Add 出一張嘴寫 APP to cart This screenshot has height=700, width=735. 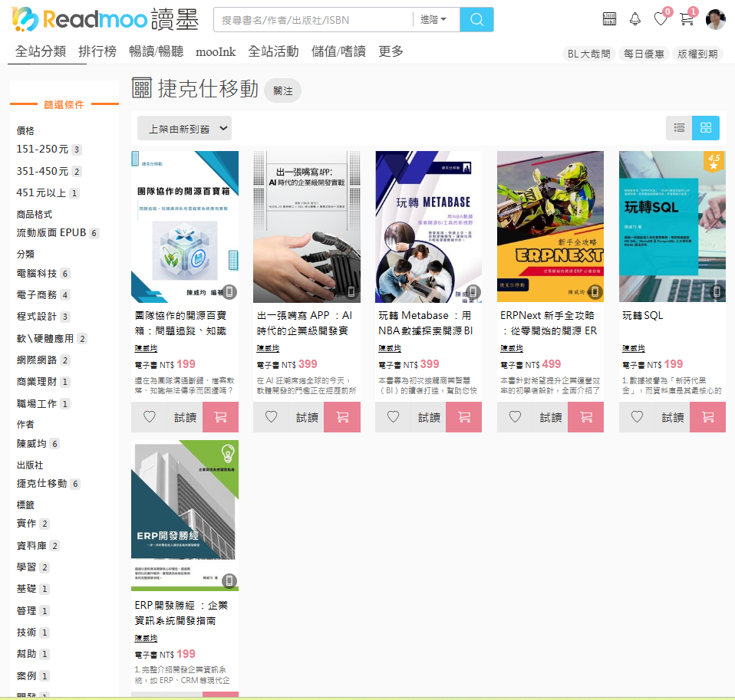[x=342, y=417]
